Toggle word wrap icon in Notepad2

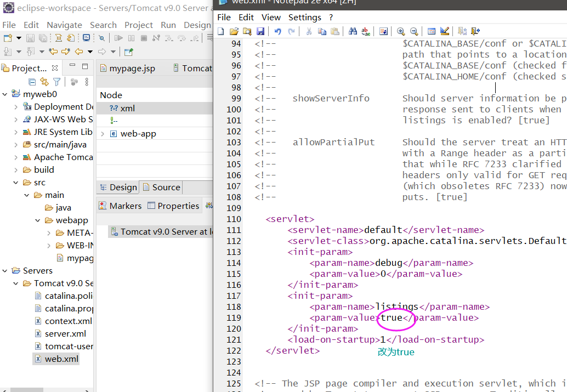pyautogui.click(x=384, y=31)
